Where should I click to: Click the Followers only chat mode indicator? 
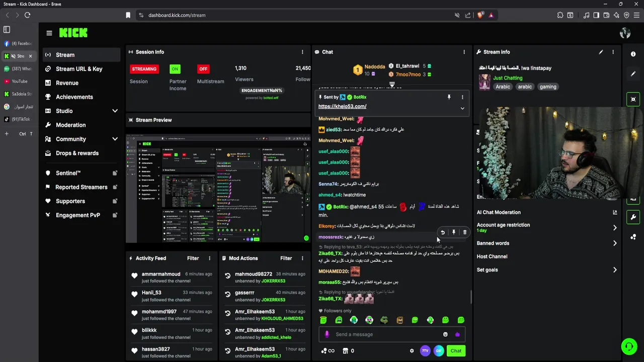click(x=335, y=311)
